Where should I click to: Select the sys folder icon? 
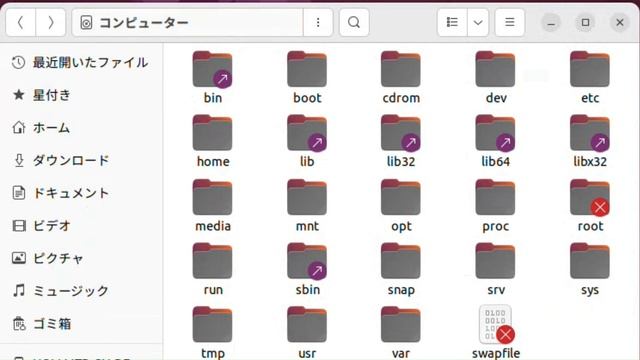click(590, 262)
